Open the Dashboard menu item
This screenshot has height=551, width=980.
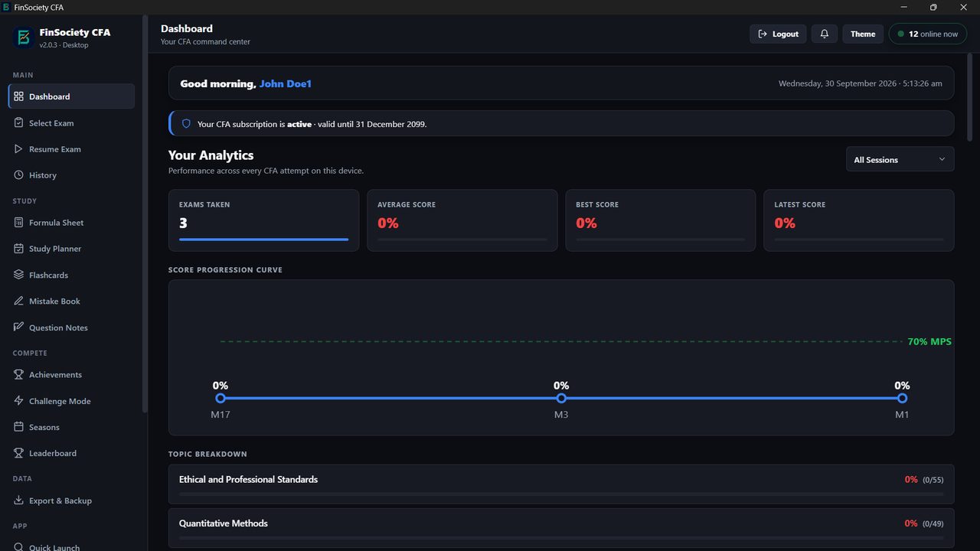click(71, 96)
